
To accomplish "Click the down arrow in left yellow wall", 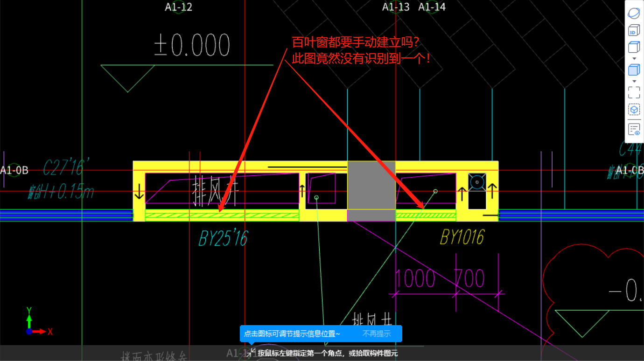I will pyautogui.click(x=140, y=191).
